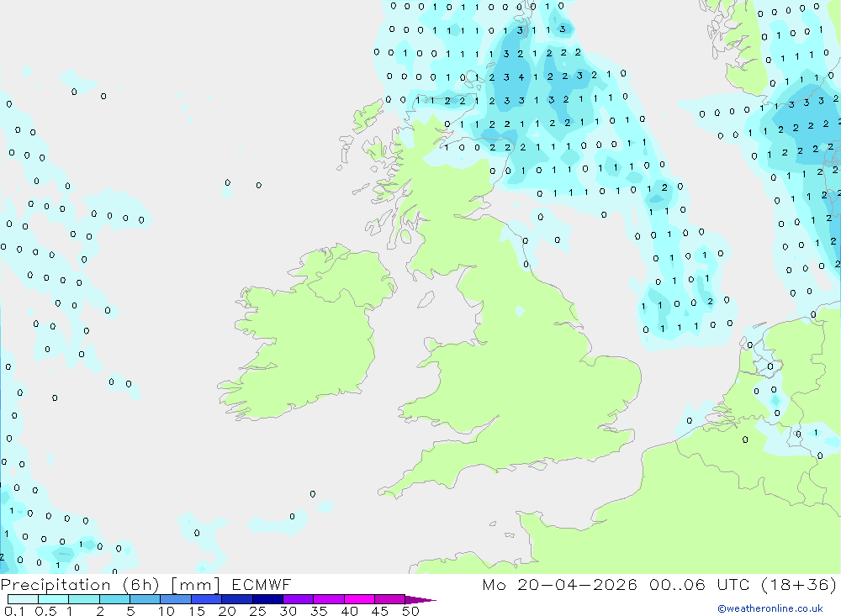The image size is (841, 616).
Task: Click the "0.1" legend scale label
Action: point(14,611)
